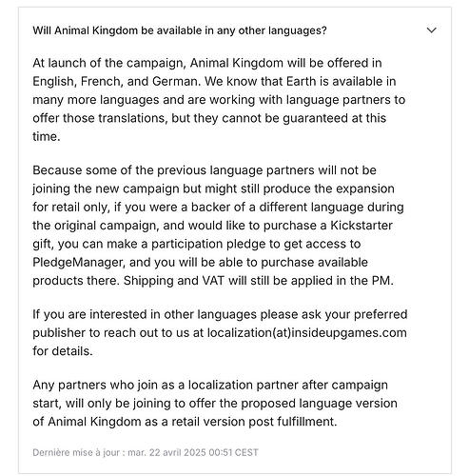Image resolution: width=469 pixels, height=476 pixels.
Task: Click the word 'PledgeManager' in the second paragraph
Action: click(78, 263)
